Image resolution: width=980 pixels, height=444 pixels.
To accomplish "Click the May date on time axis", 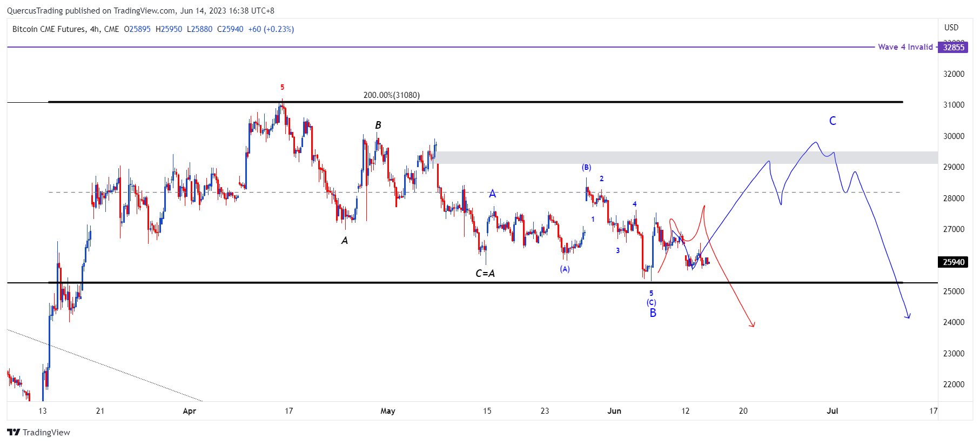I will [388, 411].
